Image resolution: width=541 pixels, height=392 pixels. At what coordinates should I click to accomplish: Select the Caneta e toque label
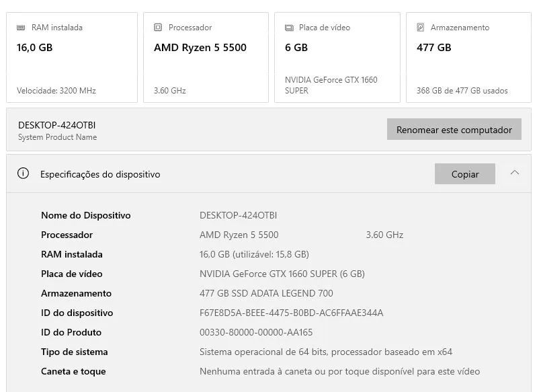73,372
